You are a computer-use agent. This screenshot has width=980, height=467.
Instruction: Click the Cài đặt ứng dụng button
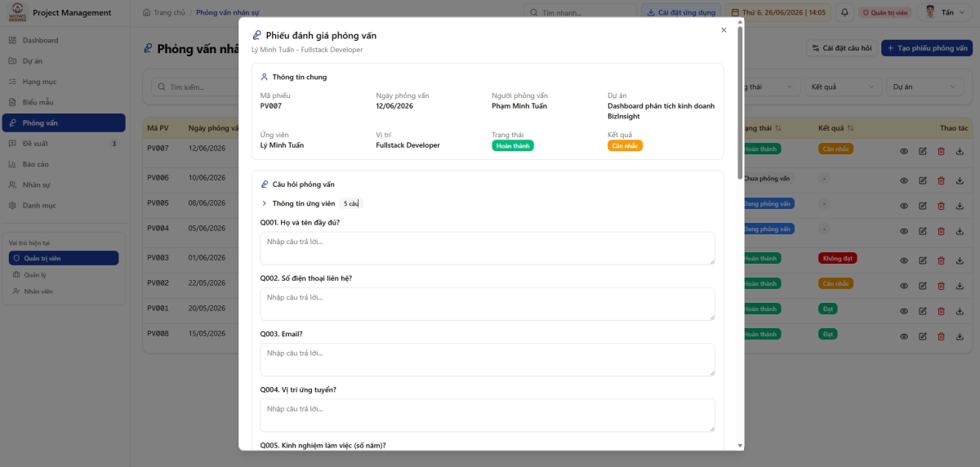pyautogui.click(x=681, y=12)
